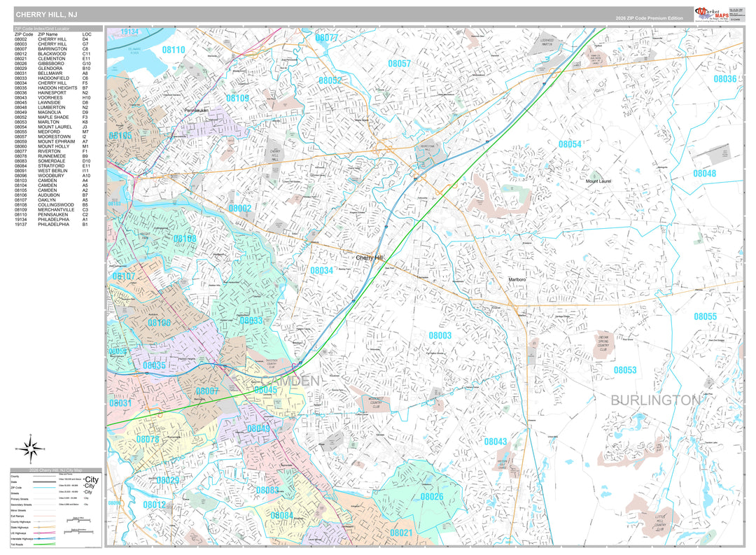Image resolution: width=756 pixels, height=555 pixels.
Task: Select the BARRINGTON row in the ZIP index
Action: coord(52,49)
